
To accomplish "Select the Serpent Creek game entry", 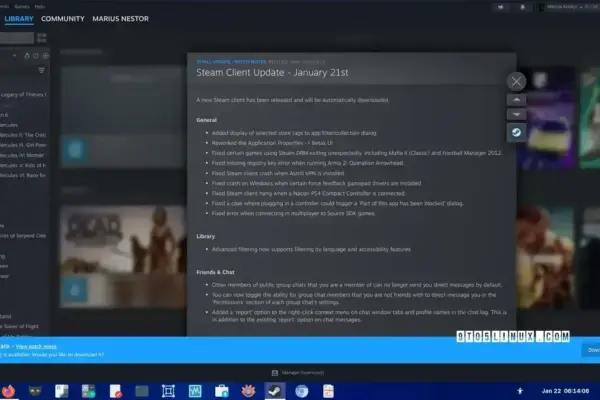I will click(x=23, y=236).
